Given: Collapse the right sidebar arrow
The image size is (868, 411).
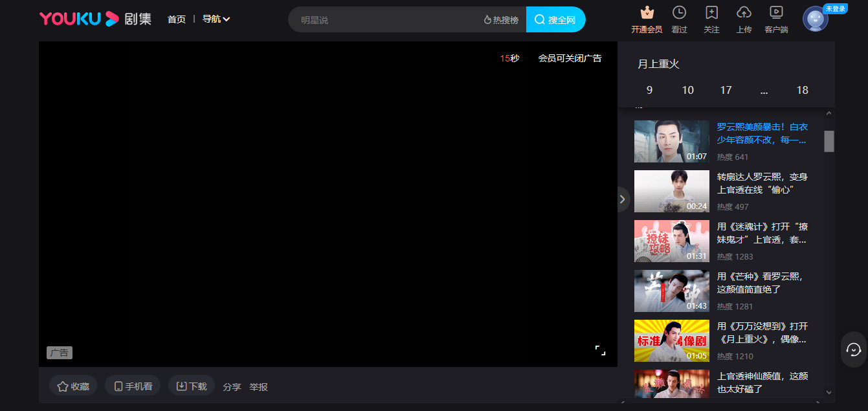Looking at the screenshot, I should [x=622, y=199].
